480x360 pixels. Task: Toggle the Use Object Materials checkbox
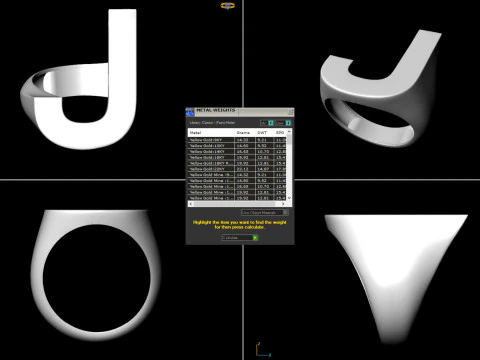coord(285,212)
